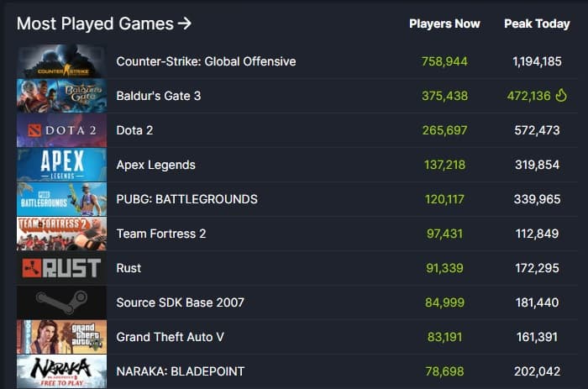Select the Apex Legends logo thumbnail
The height and width of the screenshot is (389, 588).
[x=61, y=165]
